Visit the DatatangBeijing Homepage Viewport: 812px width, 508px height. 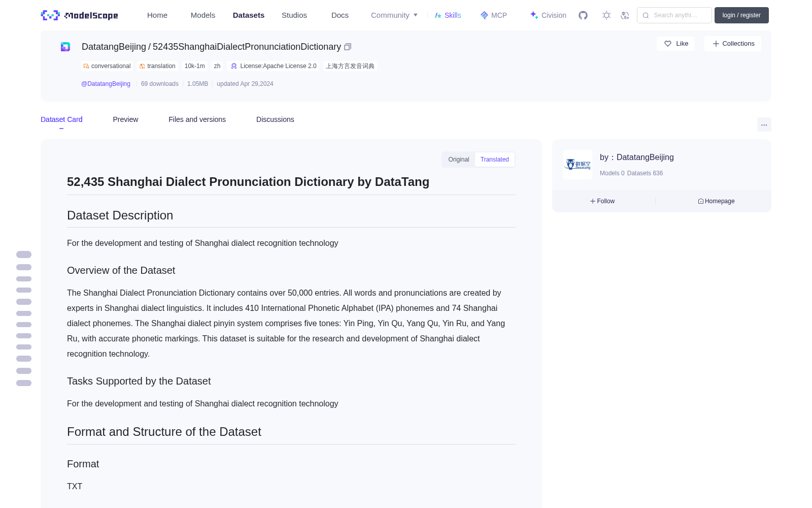pyautogui.click(x=716, y=201)
